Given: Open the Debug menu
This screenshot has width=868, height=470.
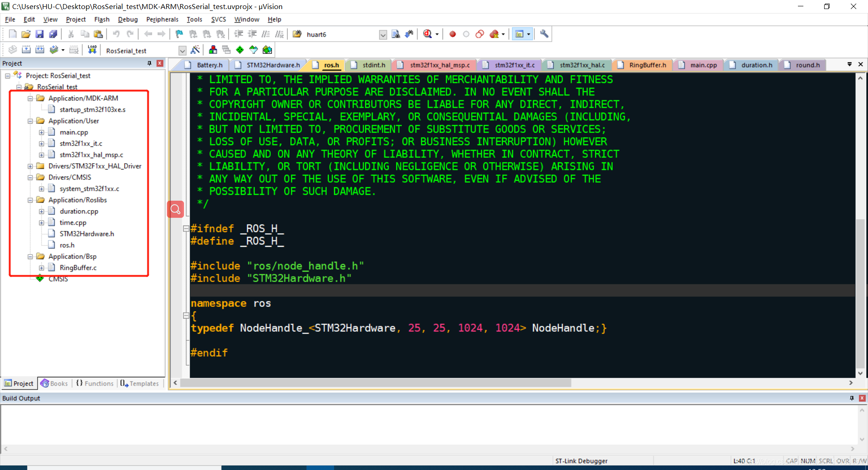Looking at the screenshot, I should (x=128, y=19).
